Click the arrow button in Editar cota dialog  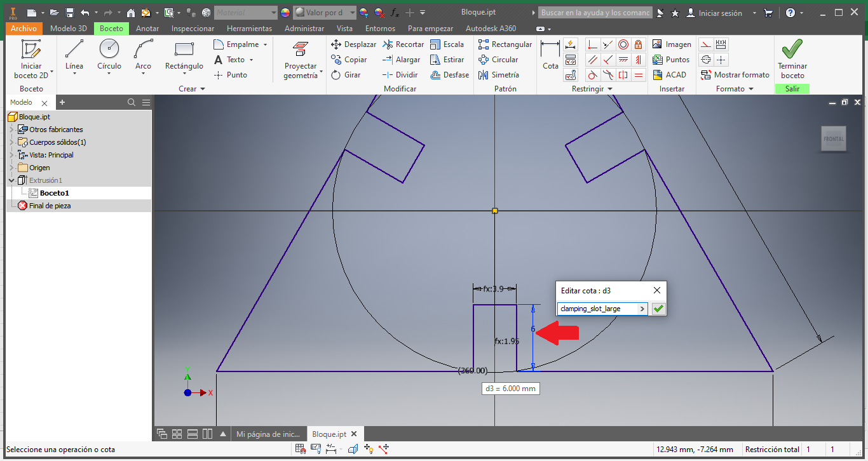pos(642,309)
